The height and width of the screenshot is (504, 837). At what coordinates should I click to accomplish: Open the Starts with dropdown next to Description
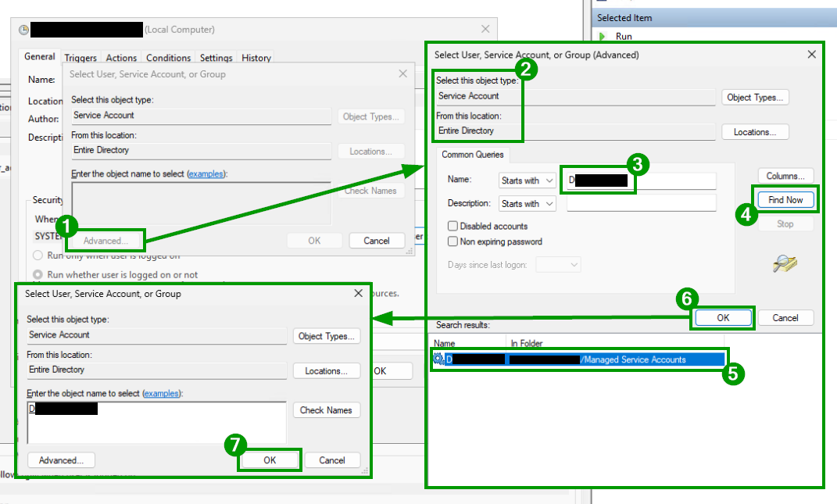click(527, 203)
